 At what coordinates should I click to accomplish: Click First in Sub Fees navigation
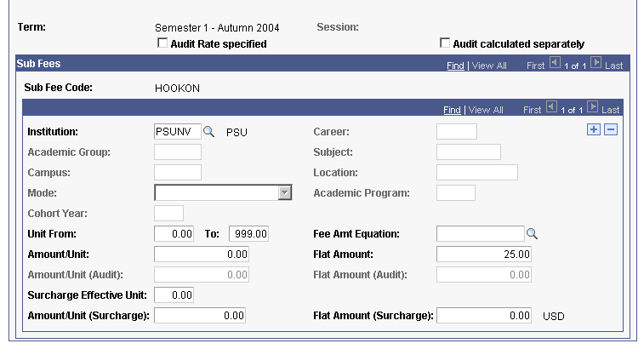pyautogui.click(x=536, y=66)
